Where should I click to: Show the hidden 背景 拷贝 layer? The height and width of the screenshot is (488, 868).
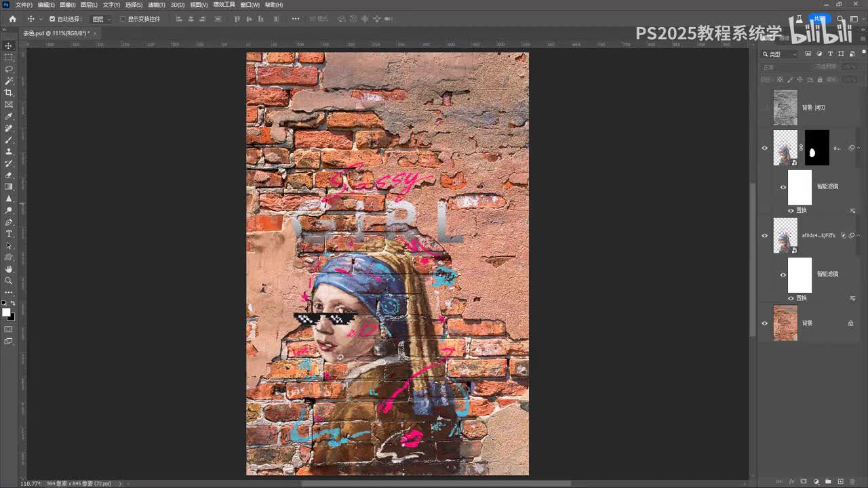[x=765, y=108]
